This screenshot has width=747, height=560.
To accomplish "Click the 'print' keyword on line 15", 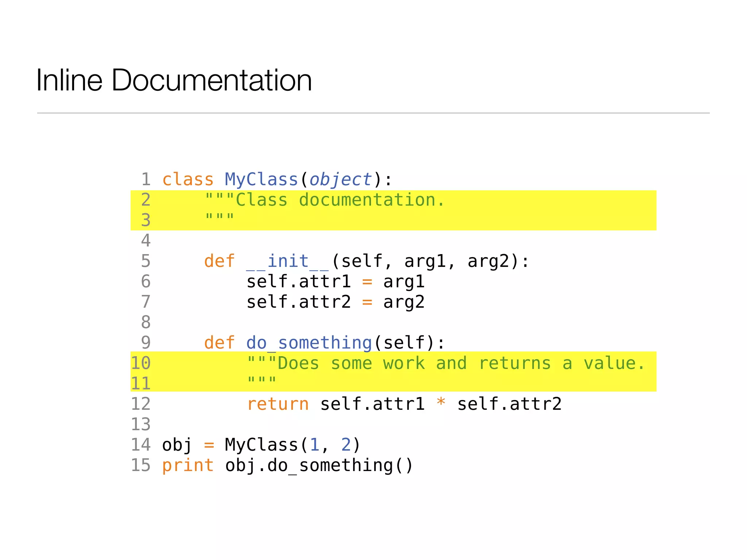I will coord(187,466).
